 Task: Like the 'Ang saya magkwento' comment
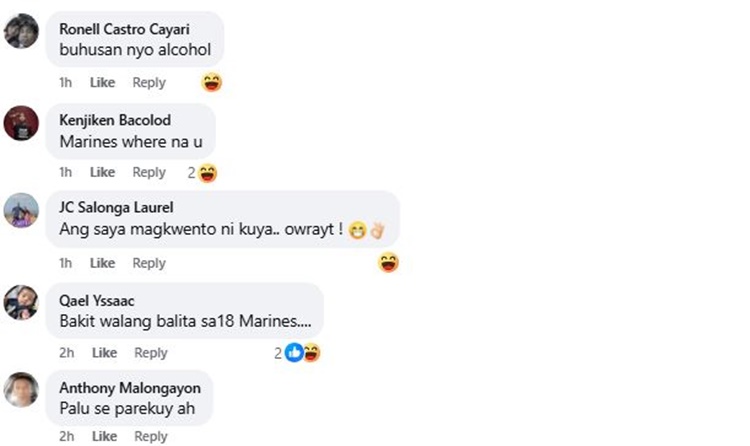click(102, 263)
